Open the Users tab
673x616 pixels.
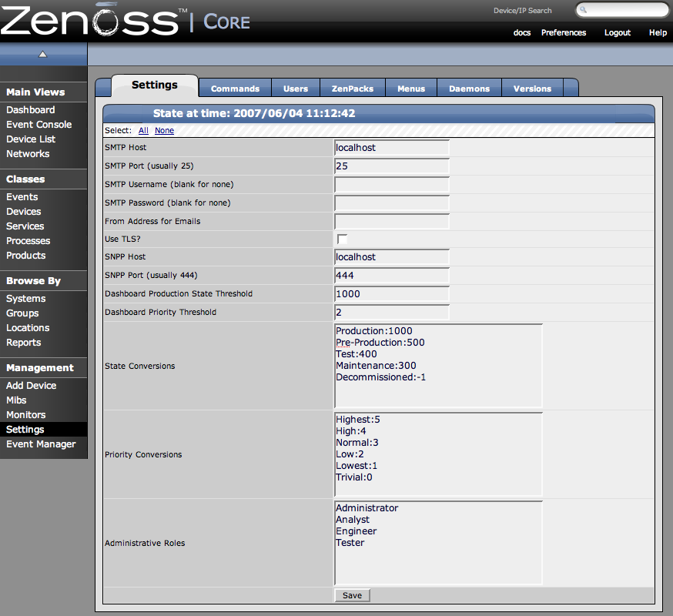[296, 89]
